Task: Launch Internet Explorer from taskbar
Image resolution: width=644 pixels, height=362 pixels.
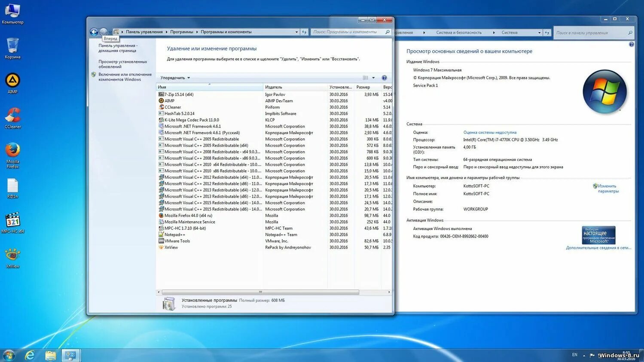Action: point(29,355)
